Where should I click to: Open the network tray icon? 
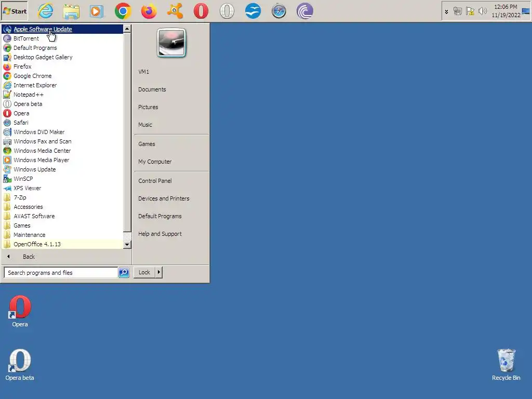coord(458,11)
